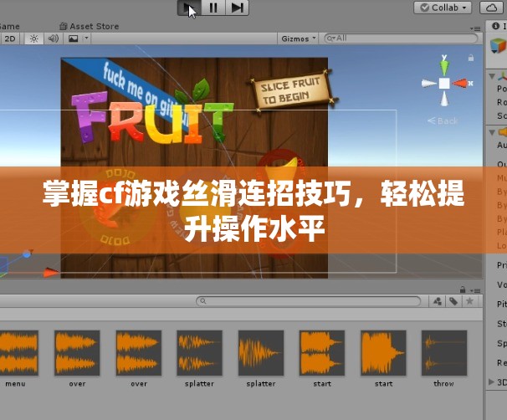
Task: Click the green Y axis gizmo cone
Action: (x=444, y=66)
